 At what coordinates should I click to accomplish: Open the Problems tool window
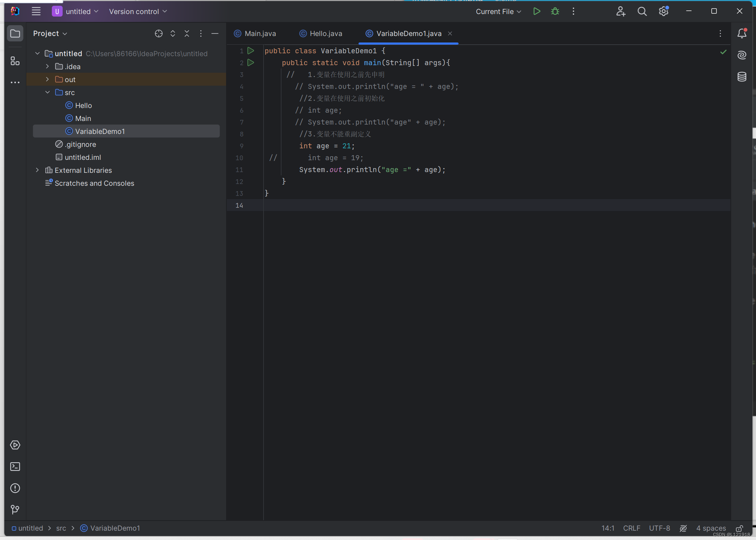(15, 488)
